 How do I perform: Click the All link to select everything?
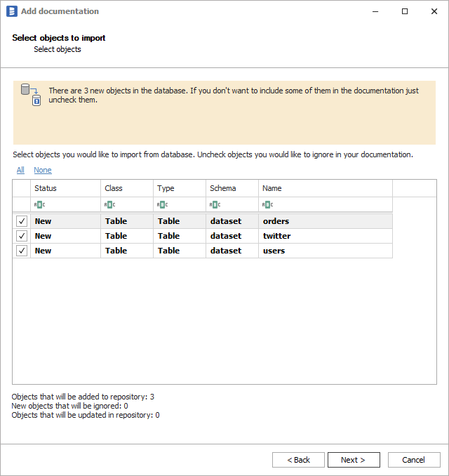point(20,170)
